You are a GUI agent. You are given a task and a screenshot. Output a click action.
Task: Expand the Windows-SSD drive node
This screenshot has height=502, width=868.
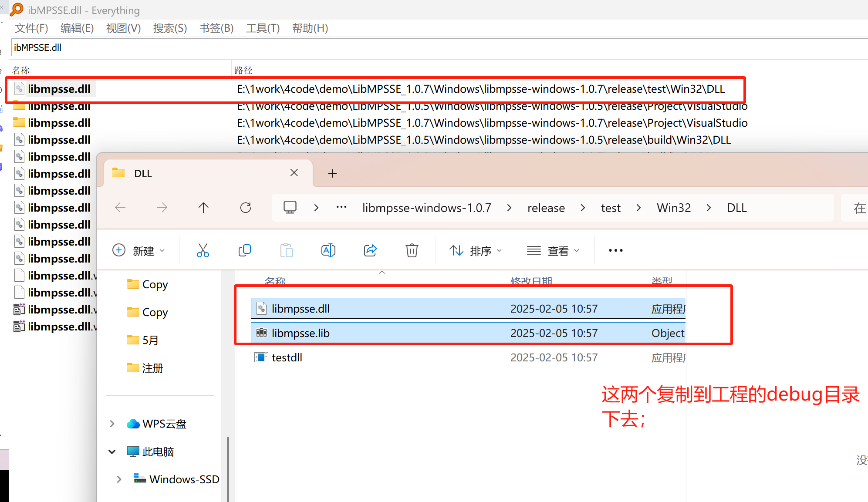click(x=119, y=479)
